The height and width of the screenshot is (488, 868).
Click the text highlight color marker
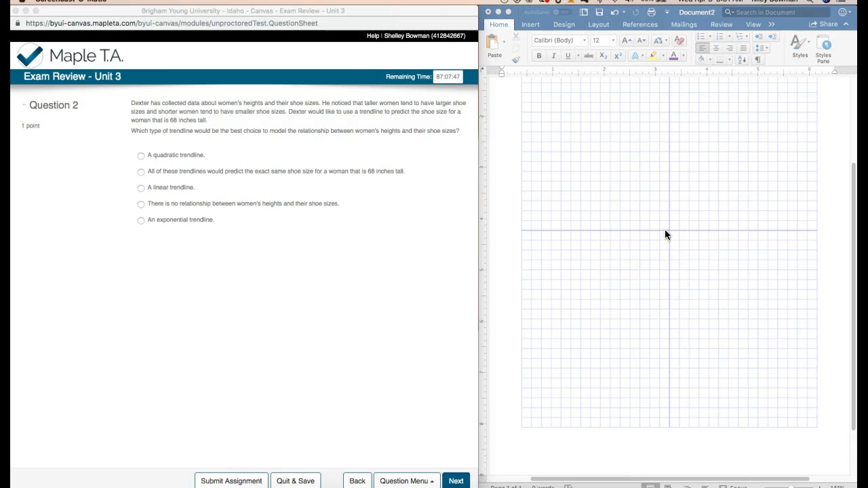click(x=653, y=56)
